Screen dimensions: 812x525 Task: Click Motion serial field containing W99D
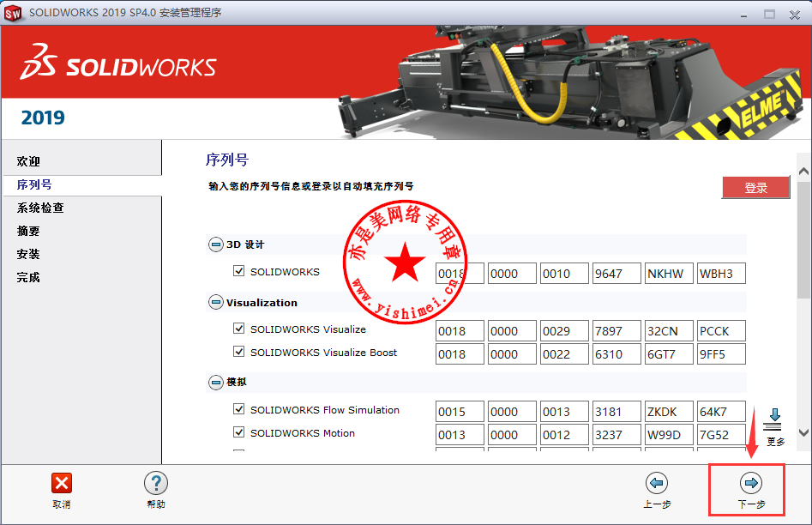(669, 435)
